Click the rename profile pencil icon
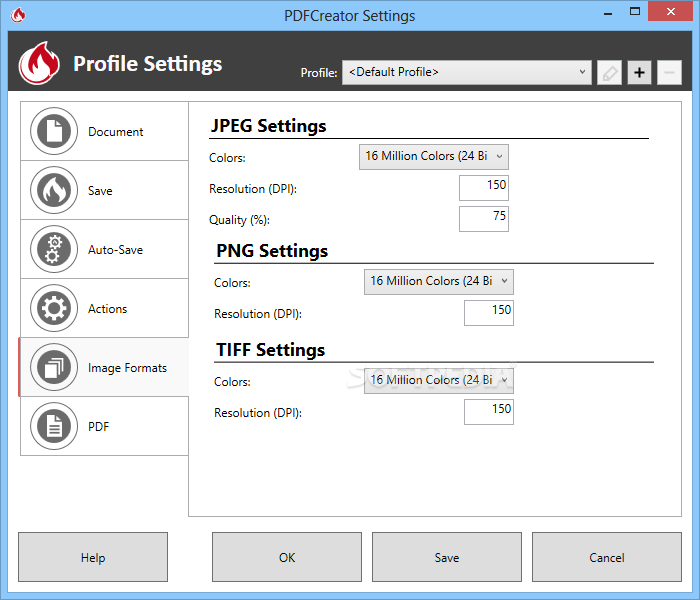Screen dimensions: 700x600 click(x=609, y=72)
